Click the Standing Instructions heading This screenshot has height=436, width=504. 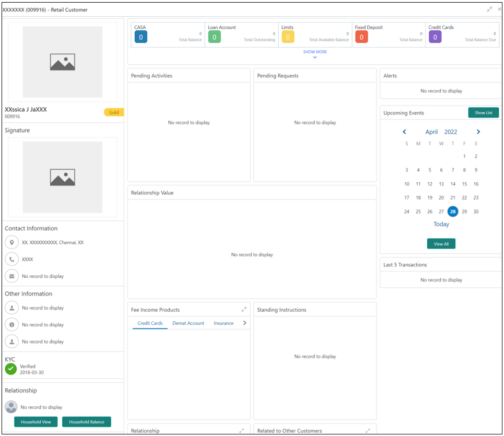[x=282, y=310]
